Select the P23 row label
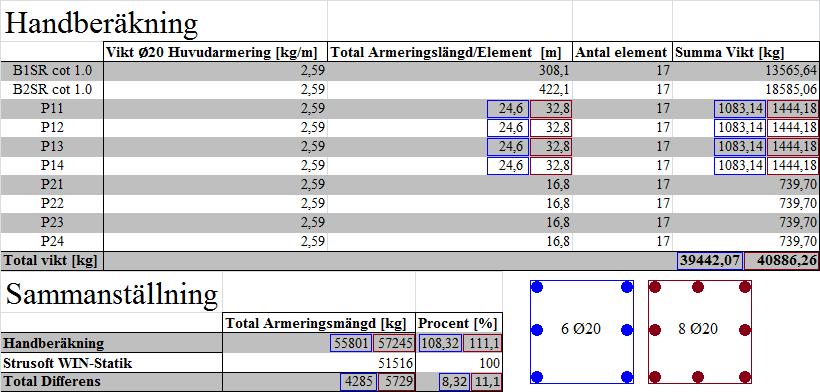Image resolution: width=820 pixels, height=392 pixels. point(52,223)
